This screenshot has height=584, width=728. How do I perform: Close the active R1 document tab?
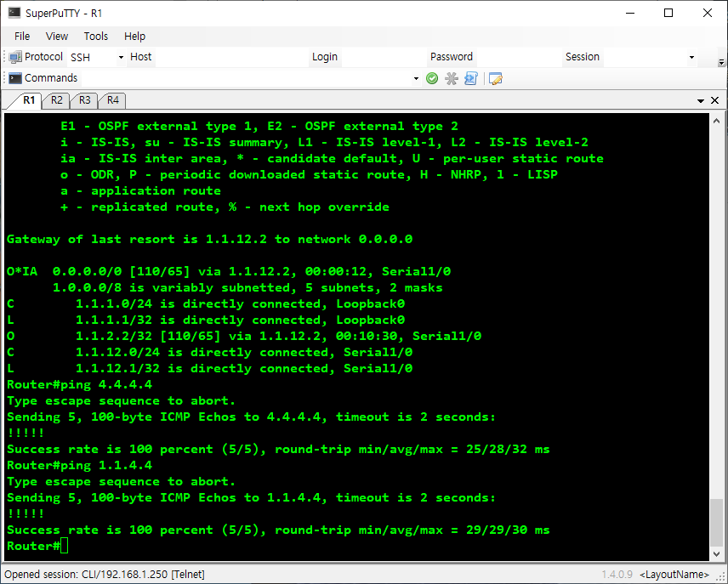[x=715, y=100]
